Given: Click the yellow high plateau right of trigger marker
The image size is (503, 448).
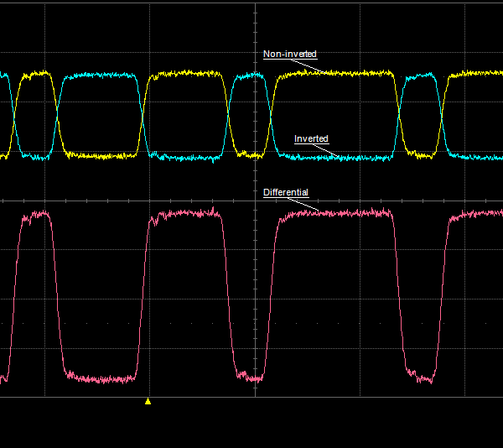Looking at the screenshot, I should [x=184, y=74].
